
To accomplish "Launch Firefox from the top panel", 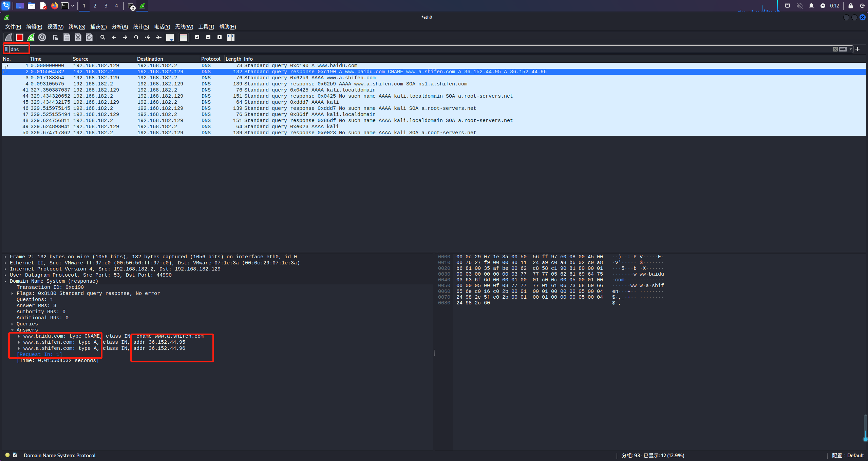I will [54, 6].
